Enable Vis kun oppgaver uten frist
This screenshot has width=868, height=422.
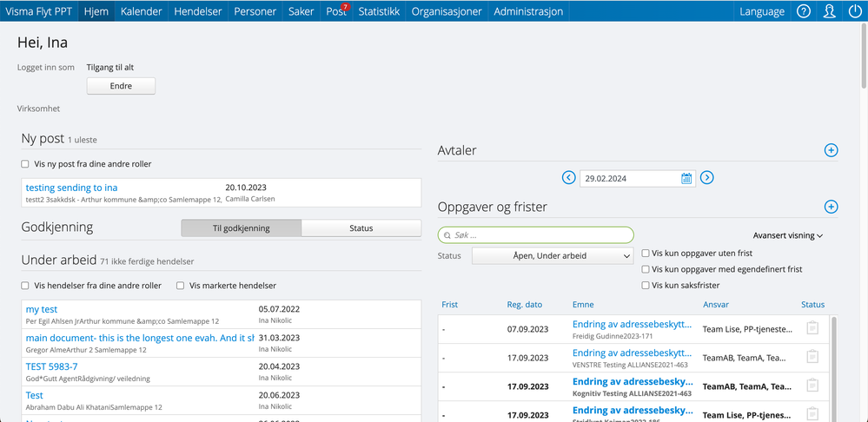tap(646, 254)
